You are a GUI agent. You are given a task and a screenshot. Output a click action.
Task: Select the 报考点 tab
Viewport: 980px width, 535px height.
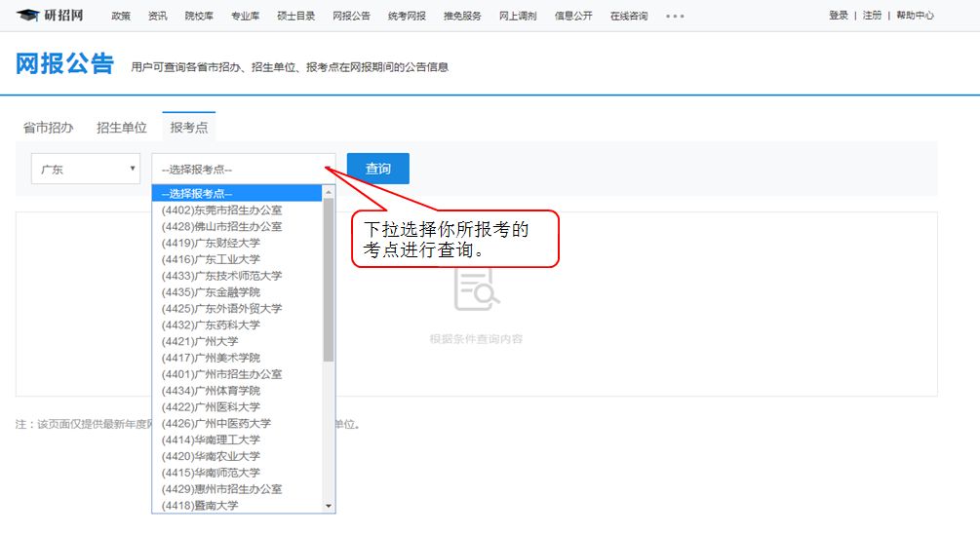pos(189,127)
